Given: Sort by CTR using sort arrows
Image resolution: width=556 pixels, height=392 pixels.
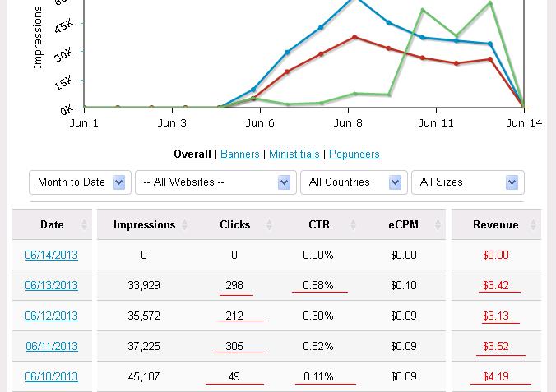Looking at the screenshot, I should coord(353,224).
